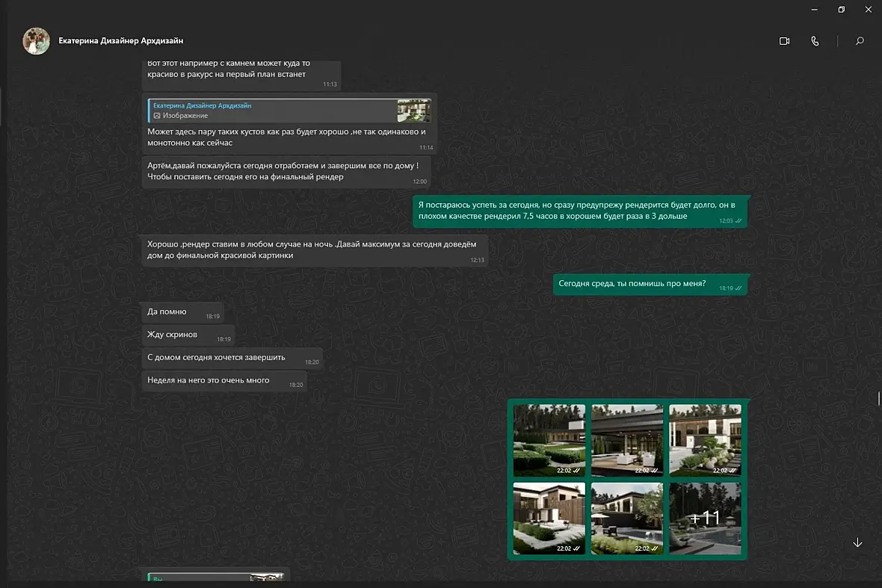The image size is (882, 588).
Task: Select message starting 'Артём,давай пожалуйста сегодня'
Action: pos(286,172)
